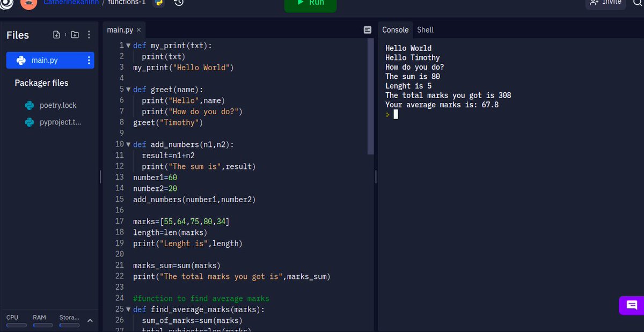Click console output 'Hello Timothy'
Viewport: 644px width, 332px height.
click(413, 57)
